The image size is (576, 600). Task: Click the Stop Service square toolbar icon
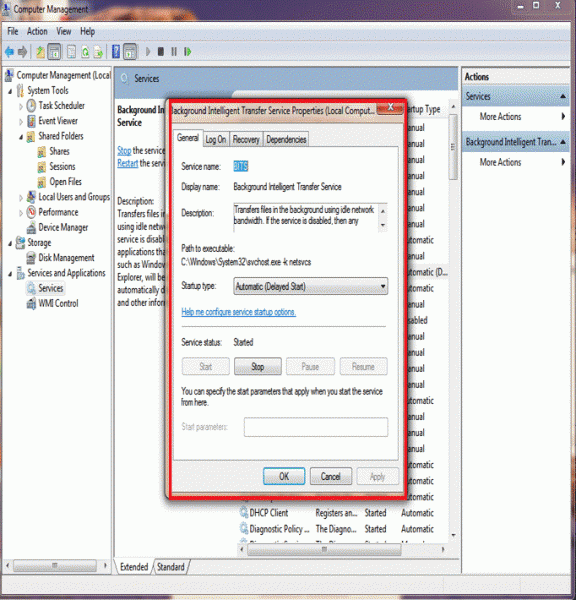(161, 51)
